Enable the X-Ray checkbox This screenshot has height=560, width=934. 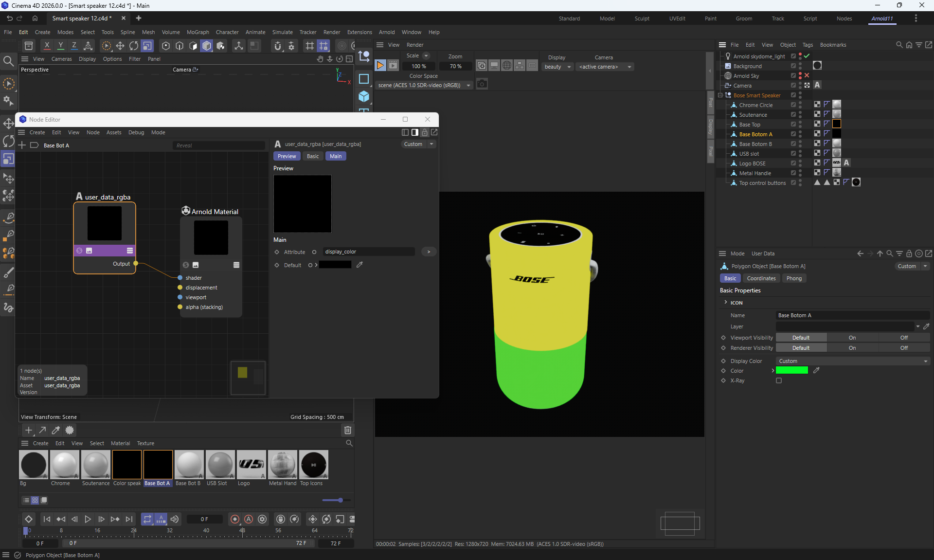tap(779, 380)
